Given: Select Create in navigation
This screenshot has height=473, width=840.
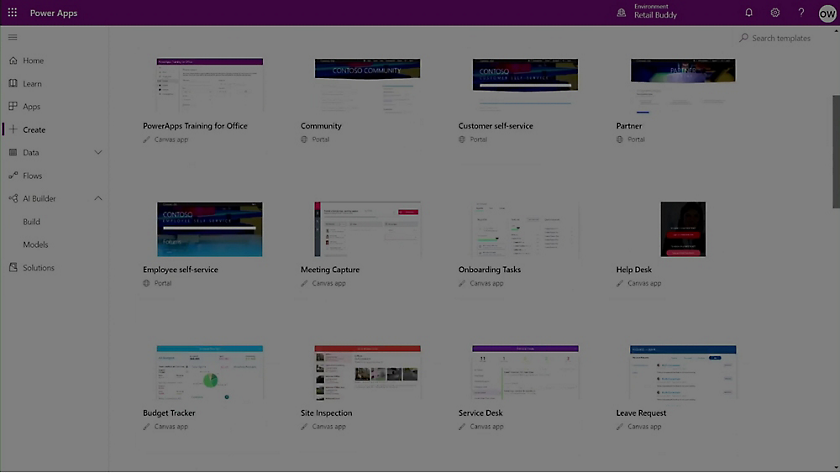Looking at the screenshot, I should pyautogui.click(x=34, y=130).
